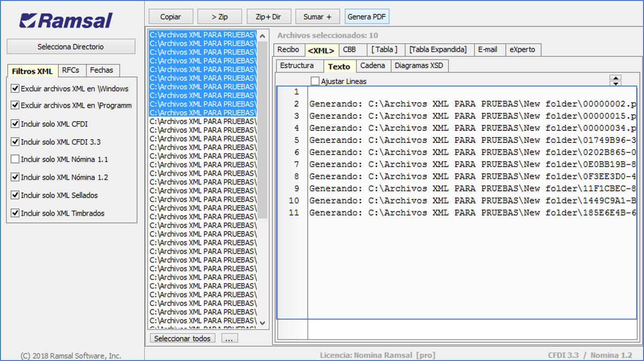Click line 7 Generando 0E0BB19B text
Viewport: 644px width, 361px height.
(x=473, y=164)
